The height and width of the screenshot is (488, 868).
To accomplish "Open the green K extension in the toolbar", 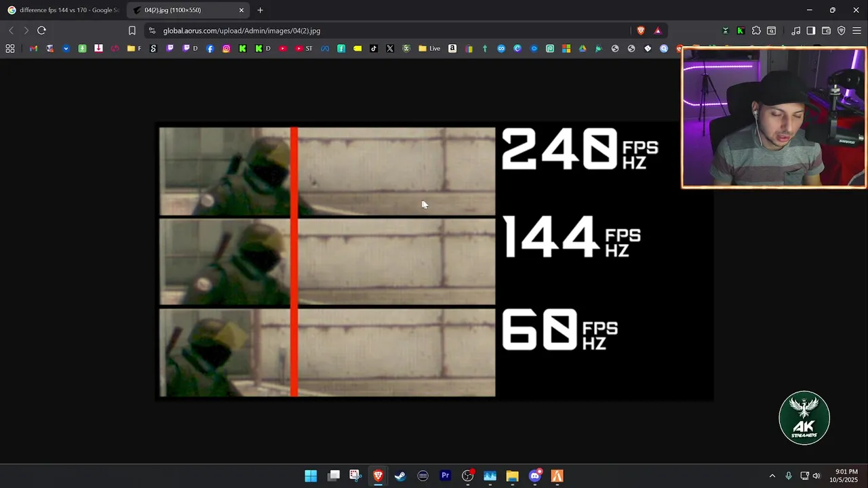I will 741,30.
